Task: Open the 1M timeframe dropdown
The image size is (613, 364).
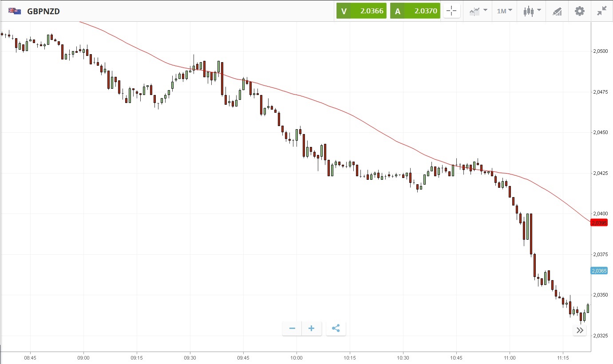Action: [504, 11]
